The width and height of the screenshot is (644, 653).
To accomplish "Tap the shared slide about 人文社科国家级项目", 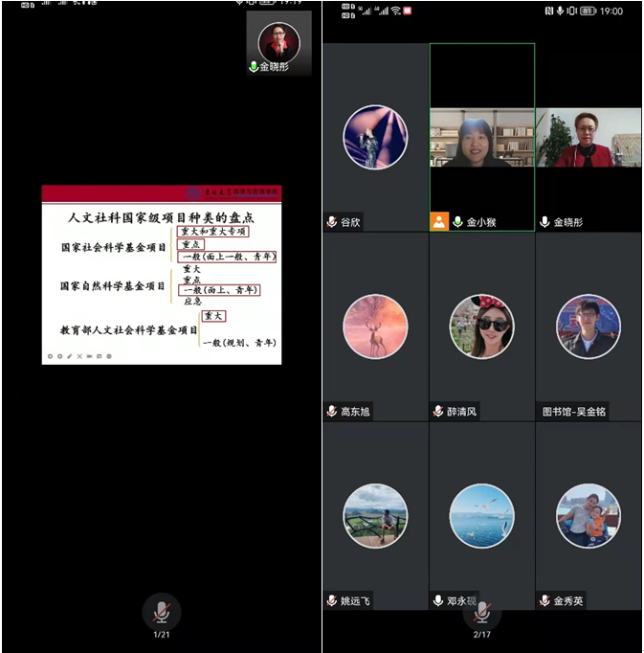I will (x=161, y=274).
